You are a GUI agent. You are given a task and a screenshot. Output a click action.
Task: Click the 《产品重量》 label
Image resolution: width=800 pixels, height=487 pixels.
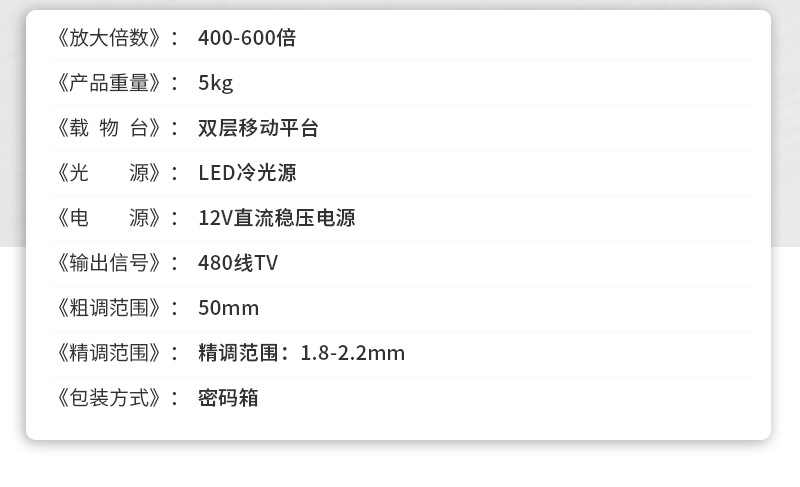[108, 83]
